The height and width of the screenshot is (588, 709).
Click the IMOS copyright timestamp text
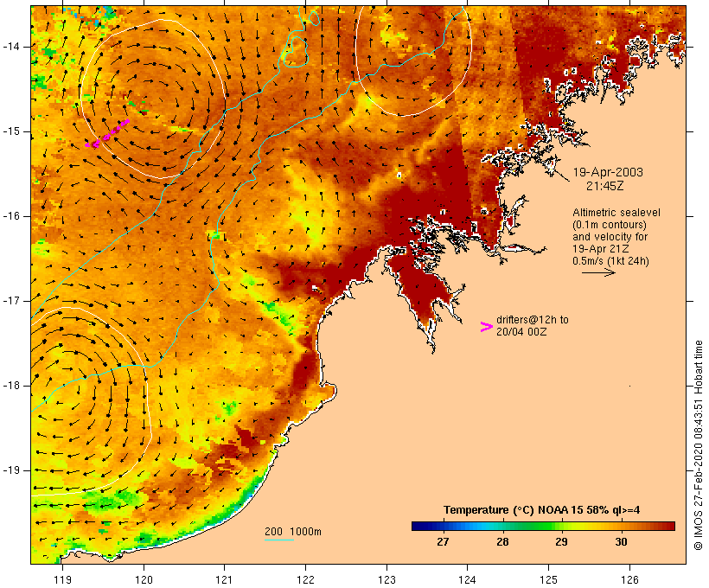698,445
